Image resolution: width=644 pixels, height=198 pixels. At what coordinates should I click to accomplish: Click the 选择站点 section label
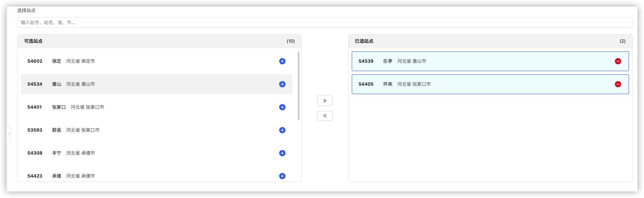pos(26,11)
